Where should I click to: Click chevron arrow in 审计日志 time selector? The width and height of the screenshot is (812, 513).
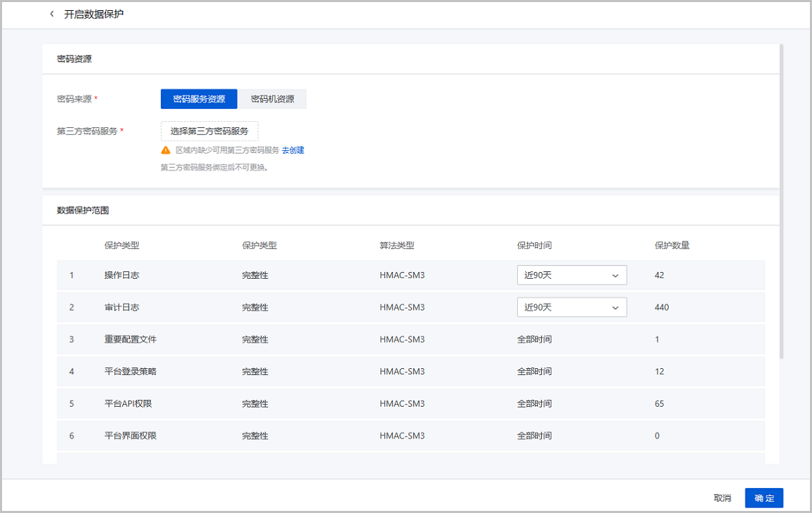coord(615,307)
